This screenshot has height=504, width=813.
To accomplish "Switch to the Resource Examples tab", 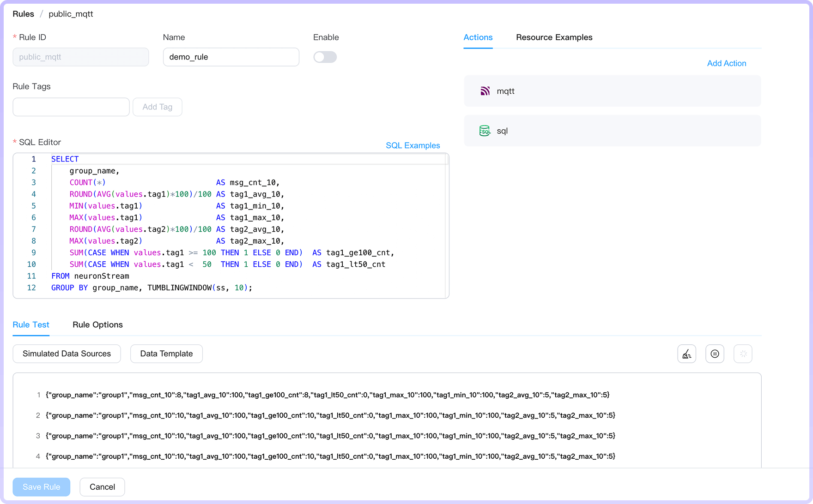I will point(554,37).
